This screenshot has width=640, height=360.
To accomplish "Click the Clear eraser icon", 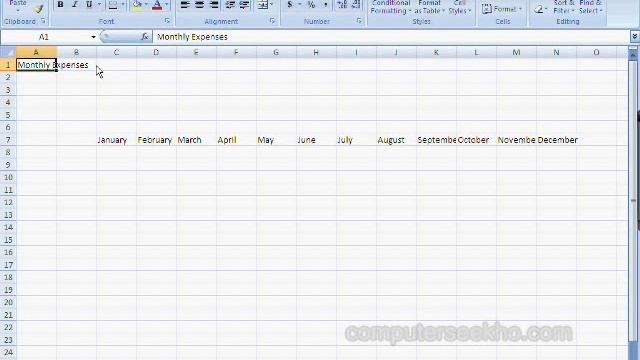I will 540,9.
